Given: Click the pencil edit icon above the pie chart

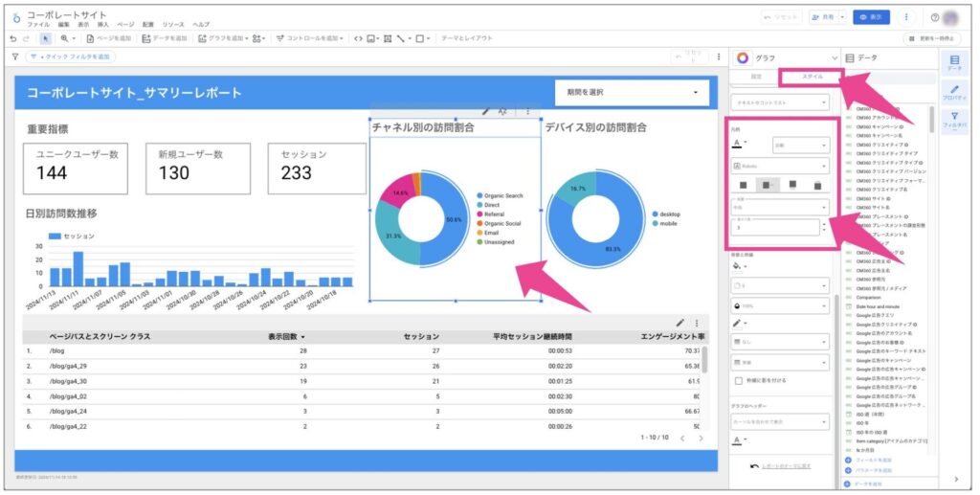Looking at the screenshot, I should pos(485,111).
